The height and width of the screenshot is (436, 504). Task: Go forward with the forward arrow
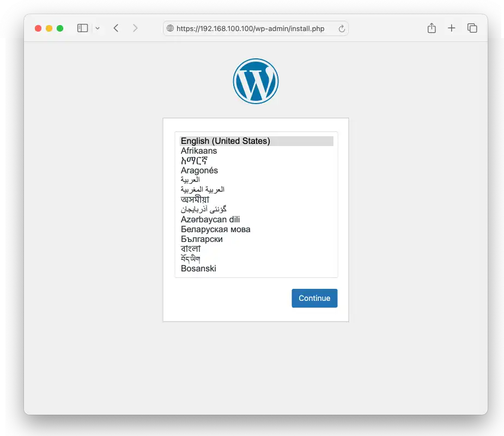[135, 28]
